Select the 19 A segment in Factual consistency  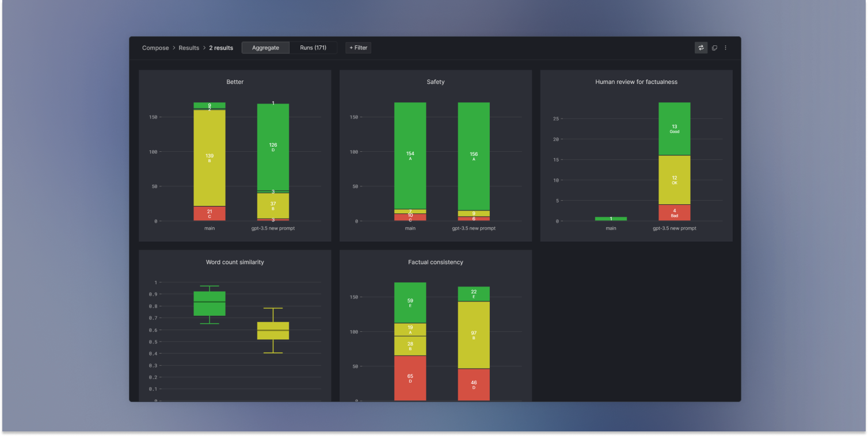click(410, 330)
